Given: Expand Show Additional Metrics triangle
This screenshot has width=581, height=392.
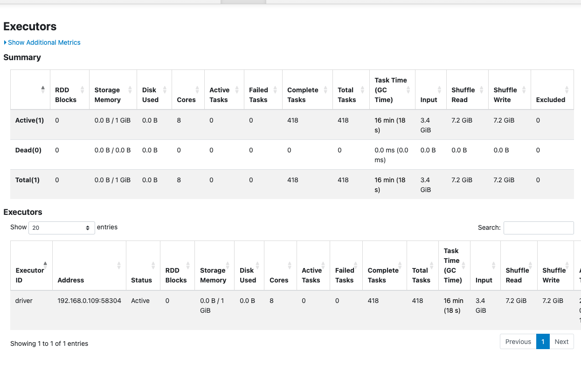Looking at the screenshot, I should pos(5,42).
